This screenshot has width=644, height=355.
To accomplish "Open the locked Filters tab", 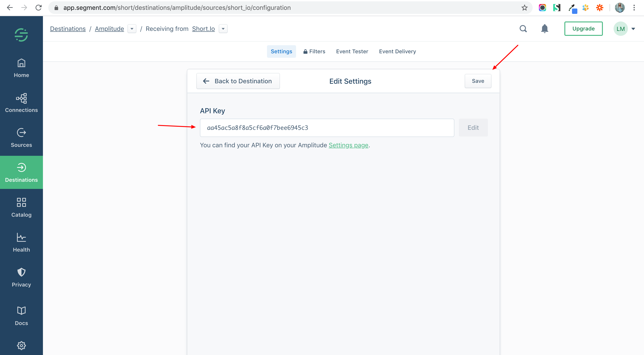I will coord(314,51).
